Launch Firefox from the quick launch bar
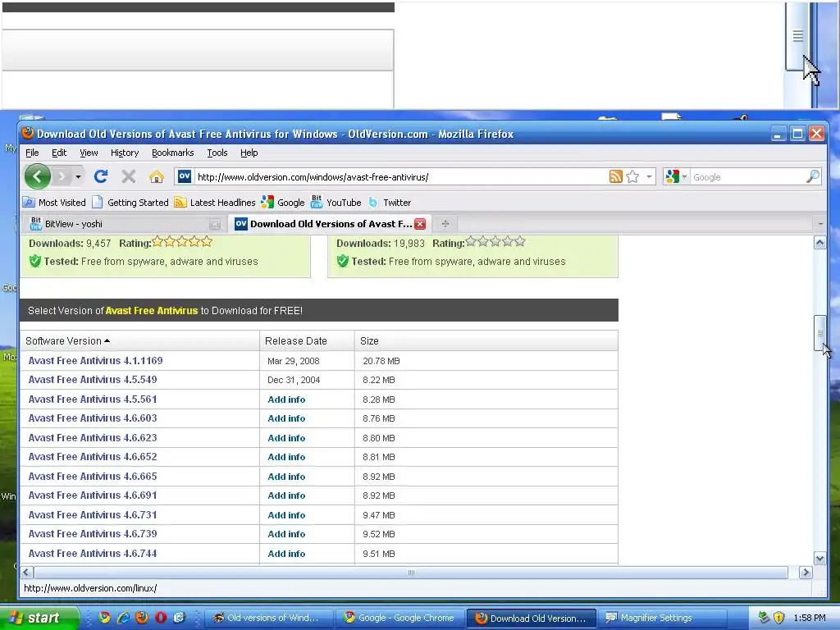 click(x=142, y=618)
